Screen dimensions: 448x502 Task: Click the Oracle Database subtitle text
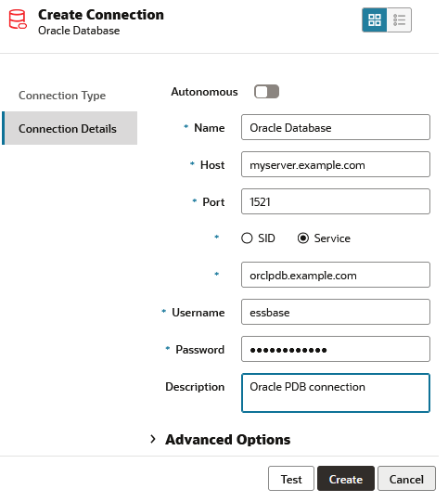79,31
